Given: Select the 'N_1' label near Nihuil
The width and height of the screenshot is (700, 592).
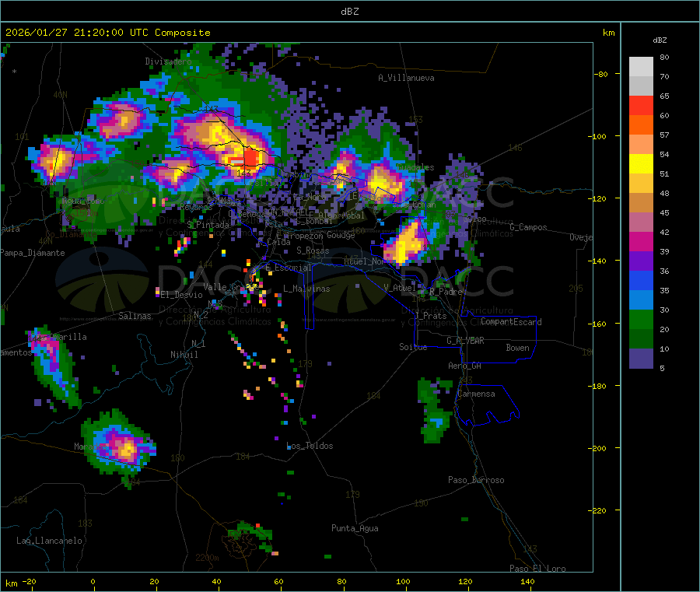Looking at the screenshot, I should click(x=198, y=344).
